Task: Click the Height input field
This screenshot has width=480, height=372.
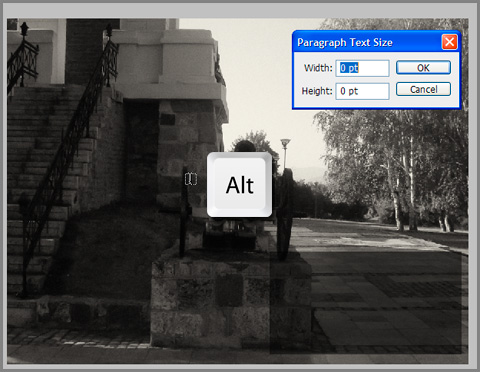Action: 362,91
